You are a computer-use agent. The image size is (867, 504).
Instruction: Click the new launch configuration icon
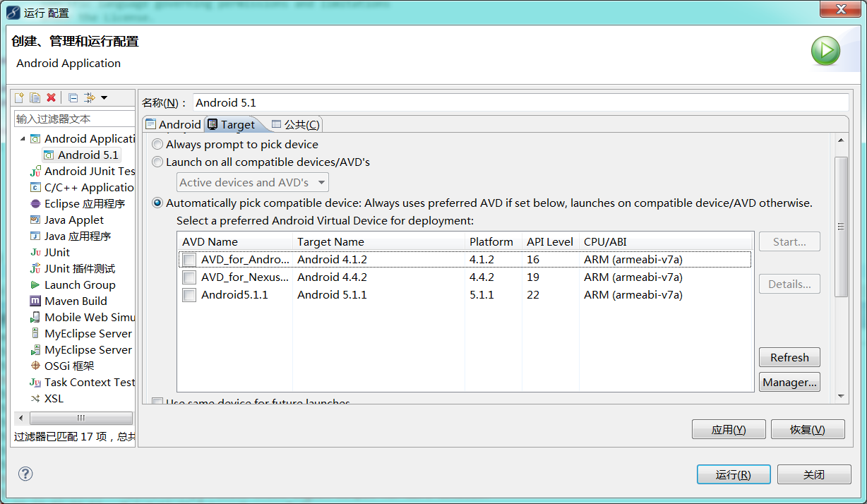tap(20, 97)
